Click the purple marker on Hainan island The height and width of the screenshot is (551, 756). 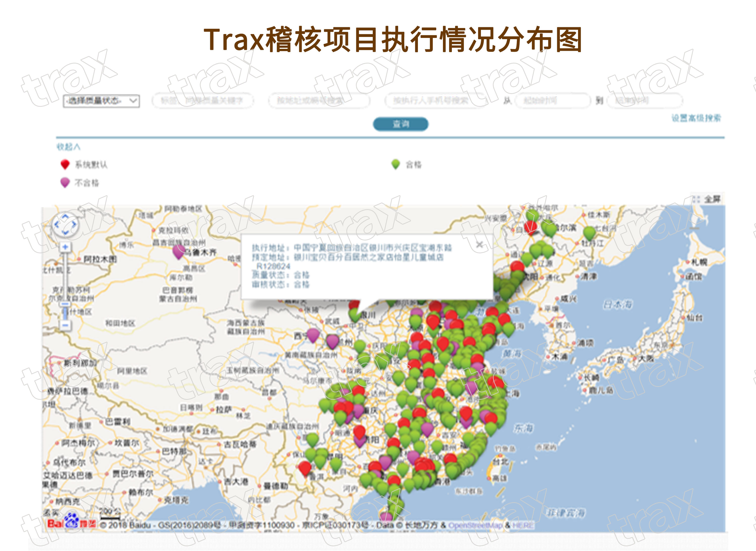(x=386, y=517)
